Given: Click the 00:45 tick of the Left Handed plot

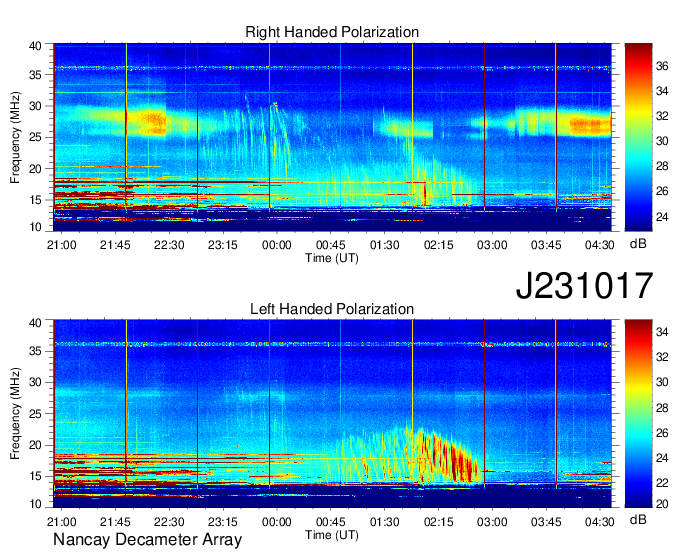Looking at the screenshot, I should [330, 522].
